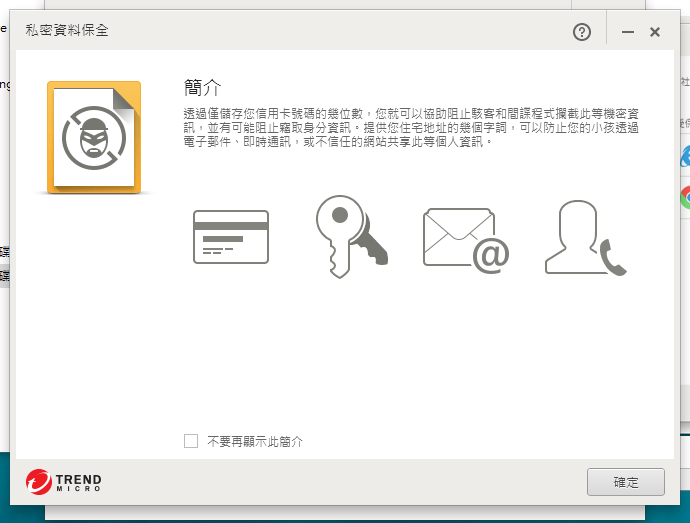Open Chrome icon in background window
690x523 pixels.
point(685,198)
